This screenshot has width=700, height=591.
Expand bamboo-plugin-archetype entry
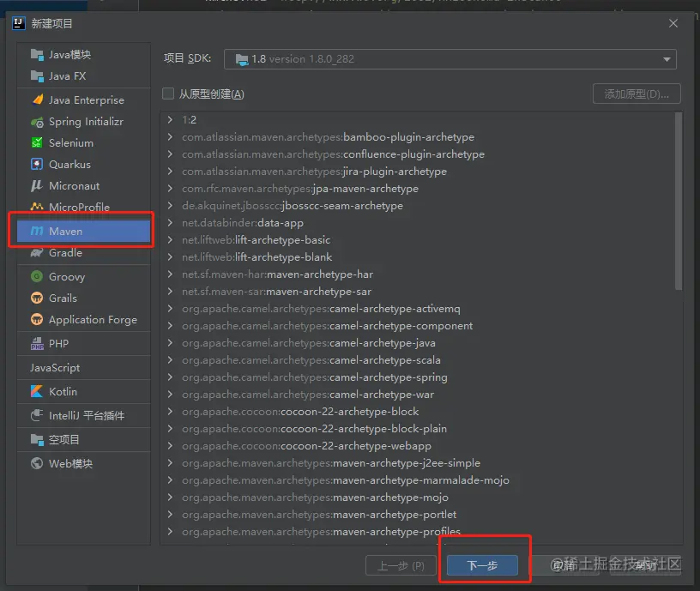pyautogui.click(x=170, y=136)
